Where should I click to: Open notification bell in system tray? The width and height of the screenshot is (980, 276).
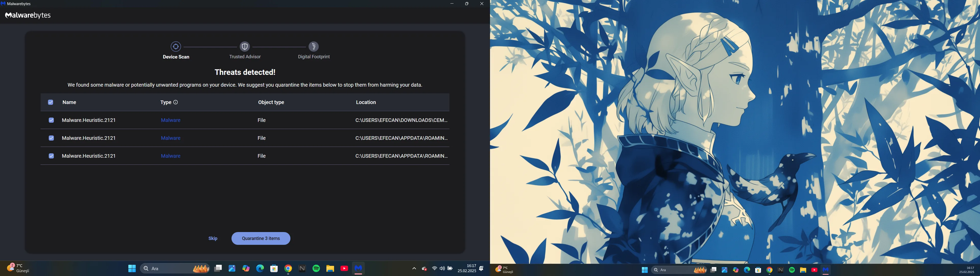tap(481, 269)
